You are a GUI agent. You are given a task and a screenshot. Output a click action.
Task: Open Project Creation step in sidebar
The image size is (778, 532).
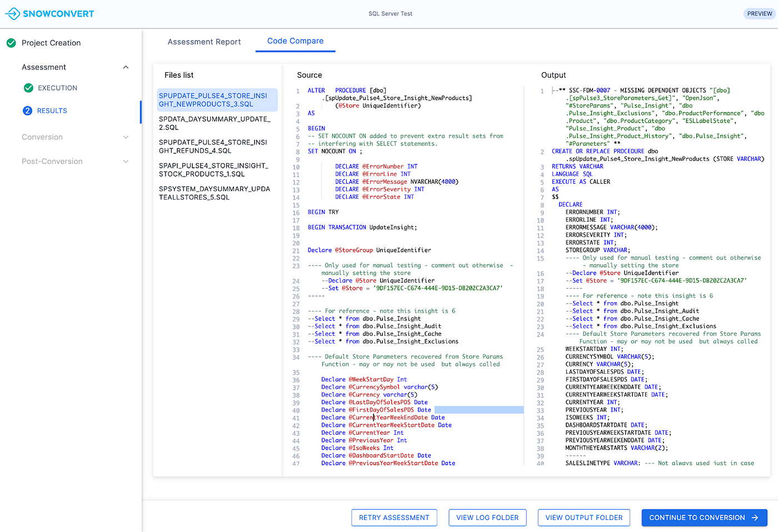(x=51, y=43)
